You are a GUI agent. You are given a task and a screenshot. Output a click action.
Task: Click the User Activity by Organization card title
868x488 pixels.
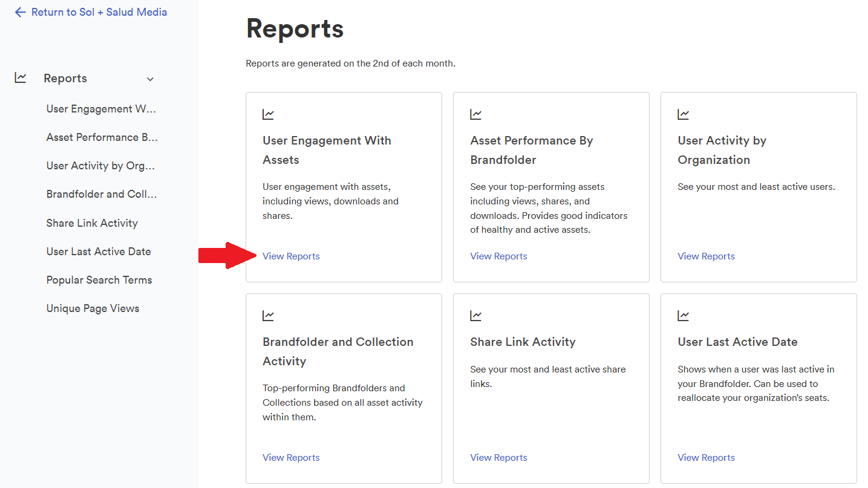pos(722,150)
